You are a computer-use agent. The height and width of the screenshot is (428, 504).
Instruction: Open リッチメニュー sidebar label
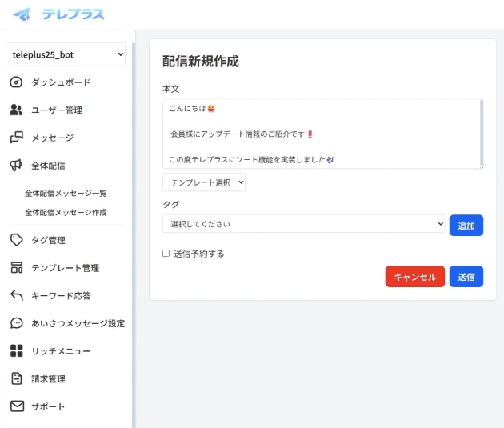click(61, 351)
